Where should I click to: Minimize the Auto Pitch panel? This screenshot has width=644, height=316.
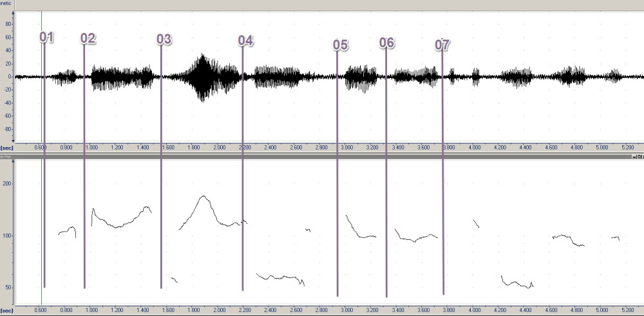click(x=634, y=157)
